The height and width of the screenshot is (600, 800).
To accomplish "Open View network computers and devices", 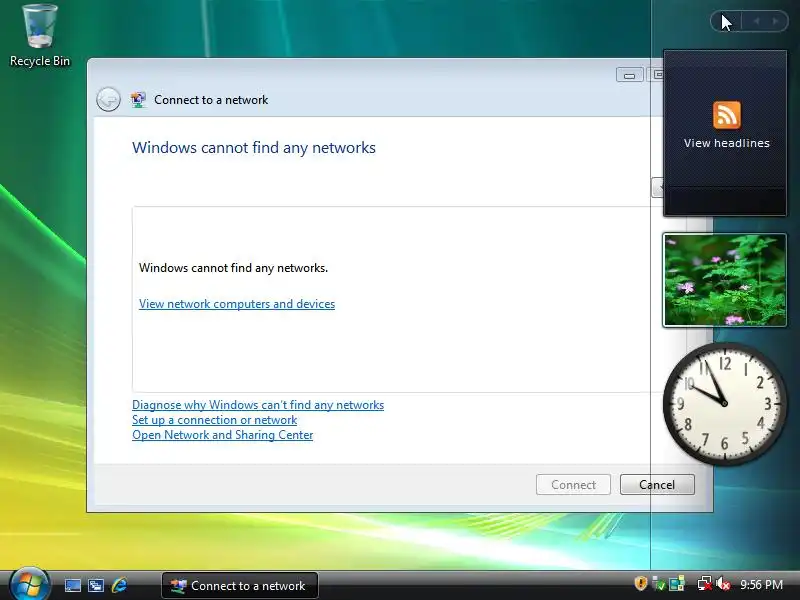I will [237, 304].
